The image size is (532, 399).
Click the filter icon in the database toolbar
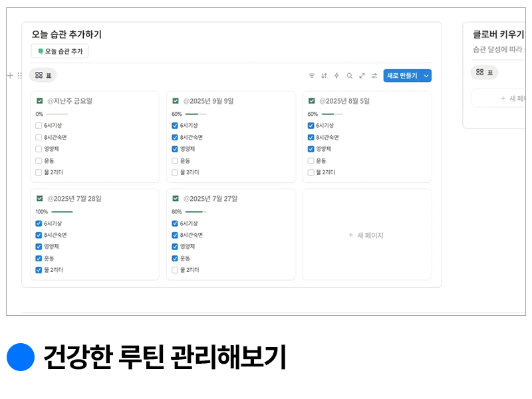(311, 76)
